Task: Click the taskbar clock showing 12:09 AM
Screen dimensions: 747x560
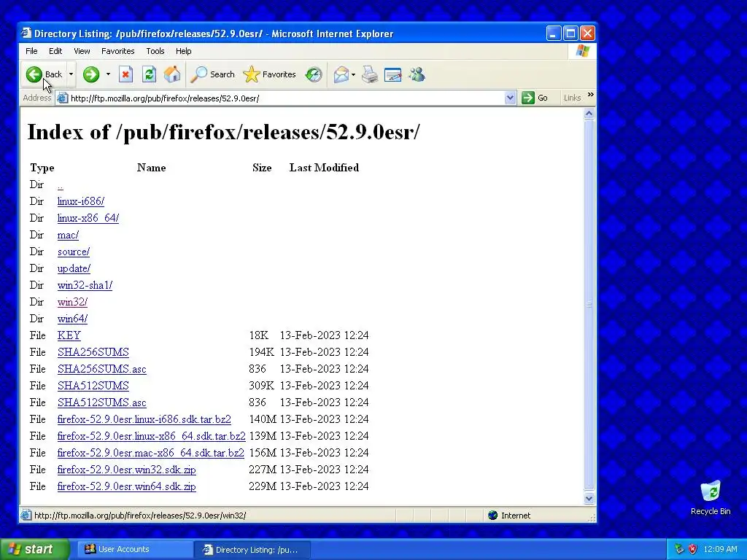Action: click(x=720, y=549)
